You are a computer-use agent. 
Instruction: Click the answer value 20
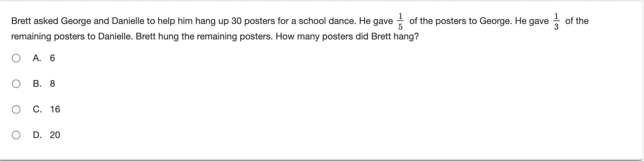(55, 135)
